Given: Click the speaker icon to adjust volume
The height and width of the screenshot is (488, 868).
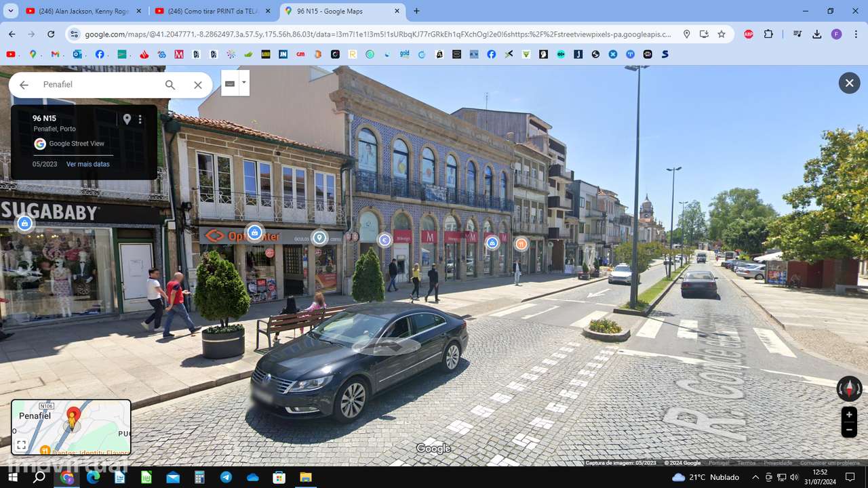Looking at the screenshot, I should click(795, 477).
